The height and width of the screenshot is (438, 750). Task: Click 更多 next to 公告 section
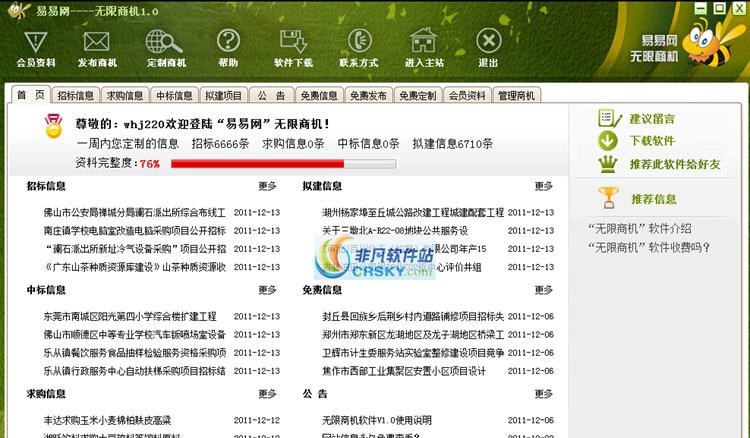[x=543, y=394]
